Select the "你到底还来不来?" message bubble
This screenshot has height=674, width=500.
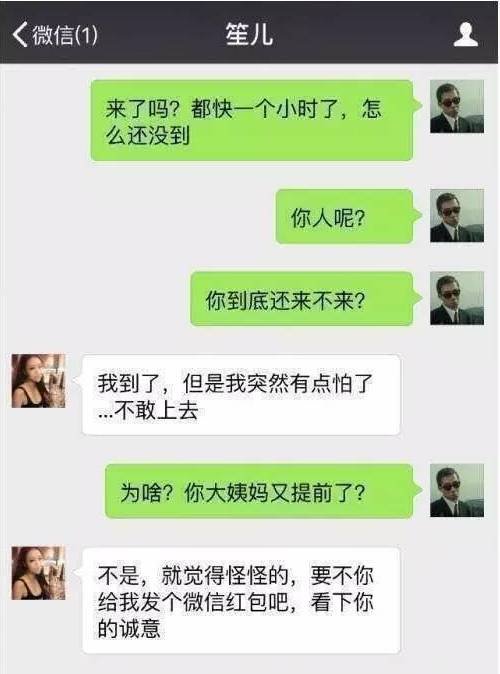(304, 299)
